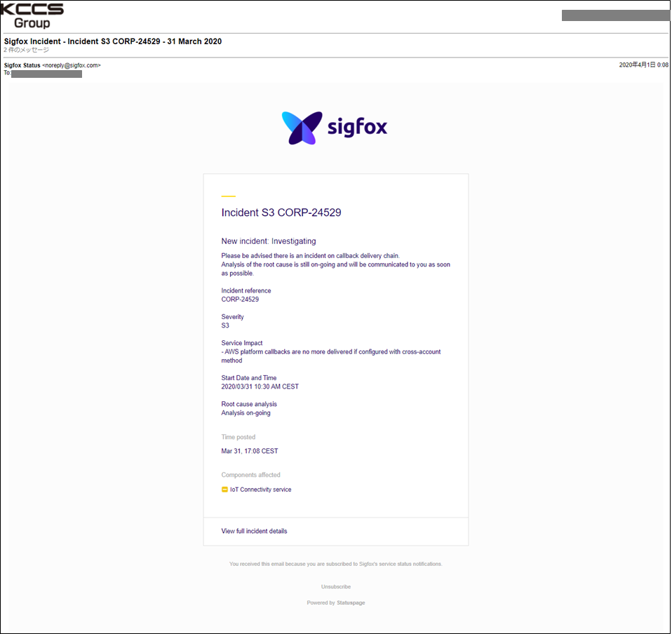Click the noreply@sigfox.com sender address

click(x=72, y=65)
